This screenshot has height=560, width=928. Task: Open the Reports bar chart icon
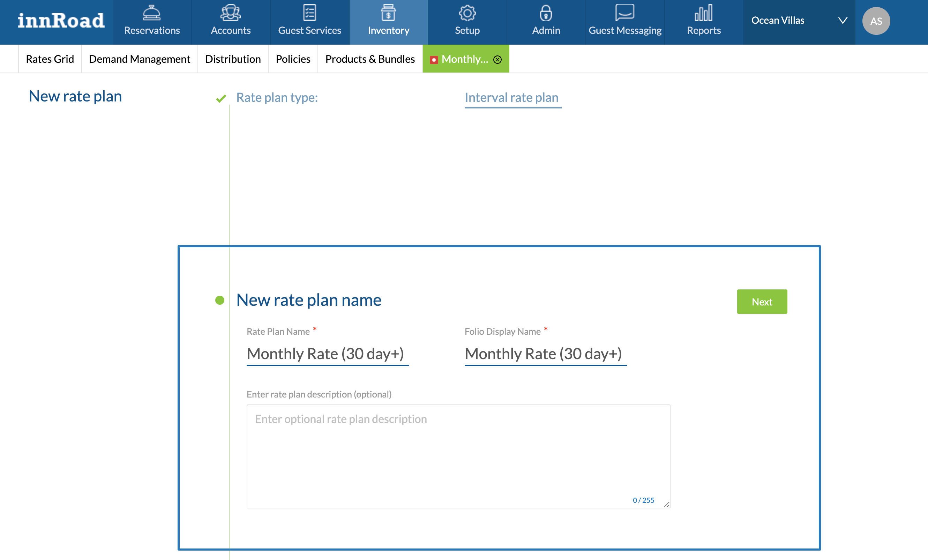(704, 14)
